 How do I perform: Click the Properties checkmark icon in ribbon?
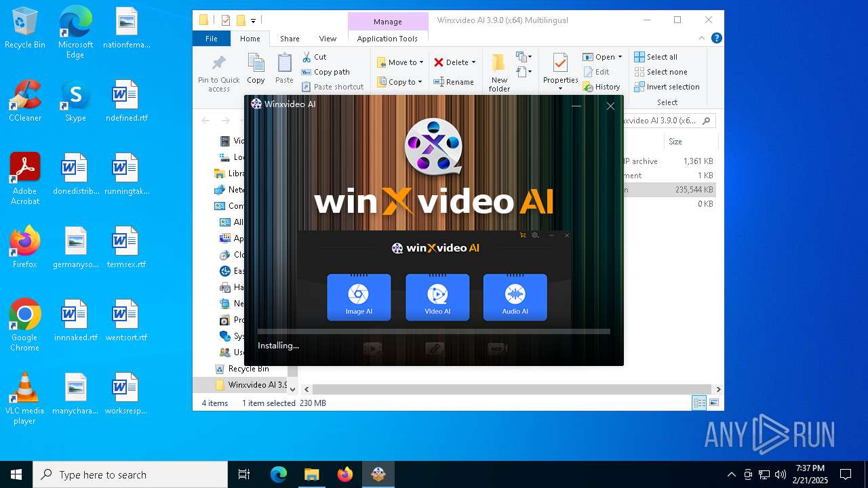[560, 63]
